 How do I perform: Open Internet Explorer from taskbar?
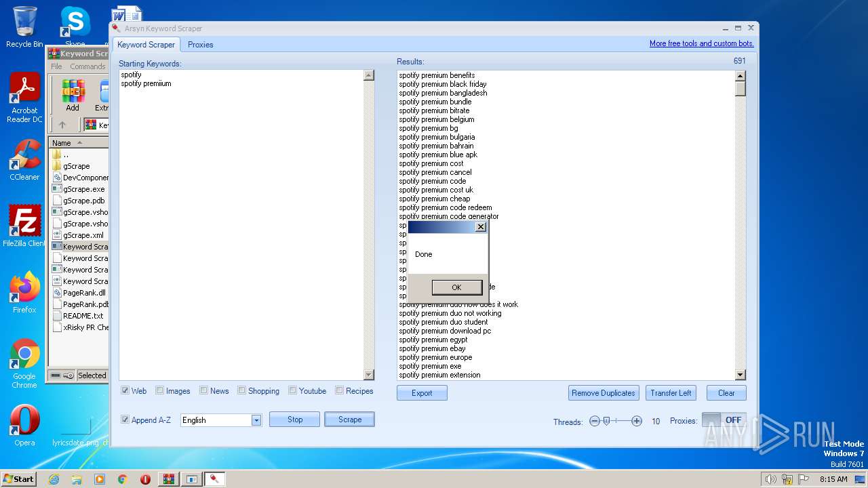[54, 479]
